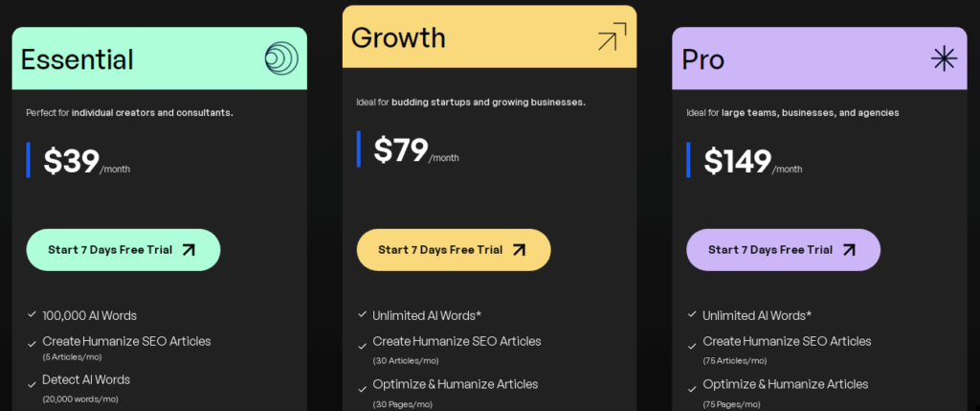Click the arrow icon inside the yellow trial button
Screen dimensions: 980x411
(x=519, y=250)
